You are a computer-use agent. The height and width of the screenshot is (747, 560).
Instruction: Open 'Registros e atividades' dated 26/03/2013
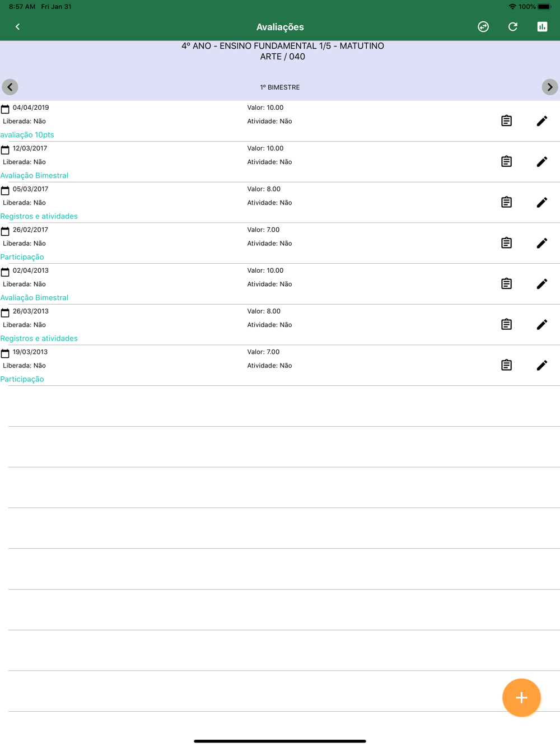(39, 338)
